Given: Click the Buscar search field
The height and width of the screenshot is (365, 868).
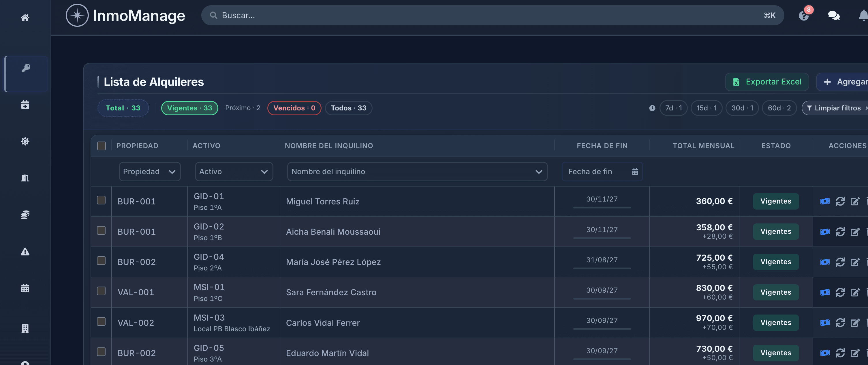Looking at the screenshot, I should tap(492, 15).
